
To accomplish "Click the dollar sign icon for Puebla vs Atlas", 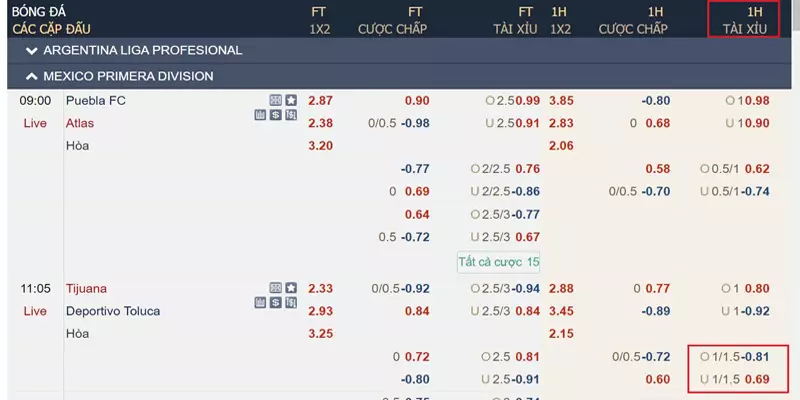I will (276, 115).
